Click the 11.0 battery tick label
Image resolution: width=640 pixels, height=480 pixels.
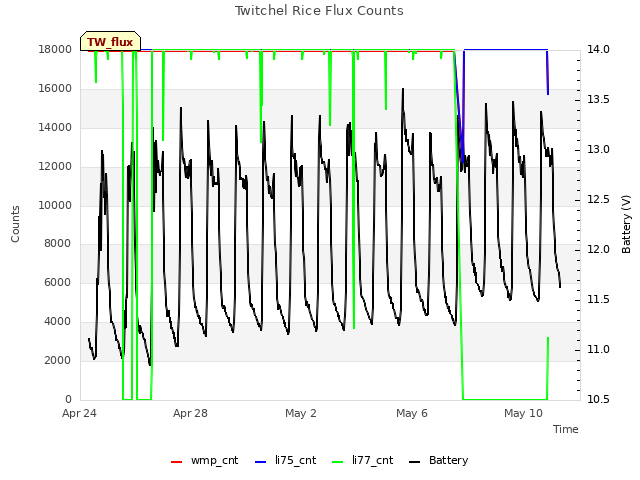click(x=598, y=350)
